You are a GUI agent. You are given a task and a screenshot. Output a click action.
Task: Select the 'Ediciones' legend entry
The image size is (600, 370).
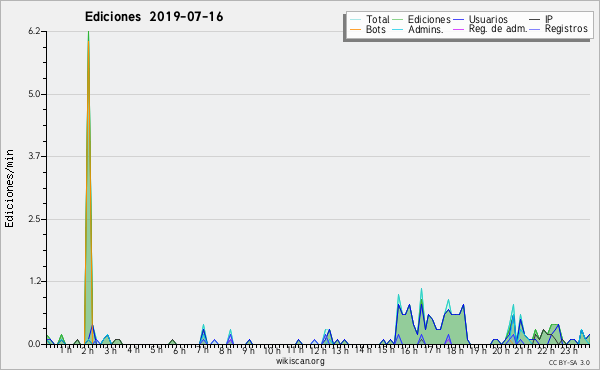click(429, 19)
